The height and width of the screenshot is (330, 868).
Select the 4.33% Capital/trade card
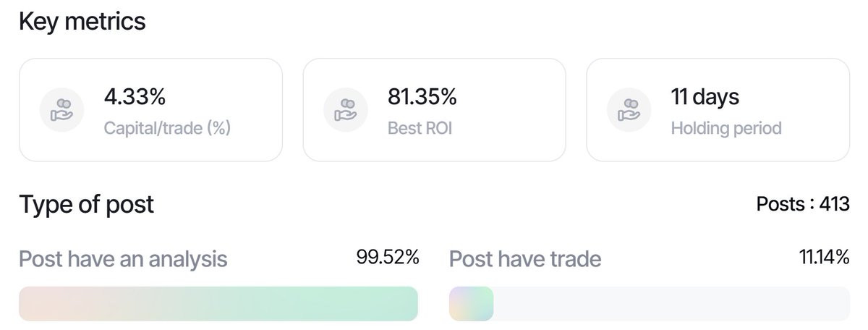[x=150, y=110]
